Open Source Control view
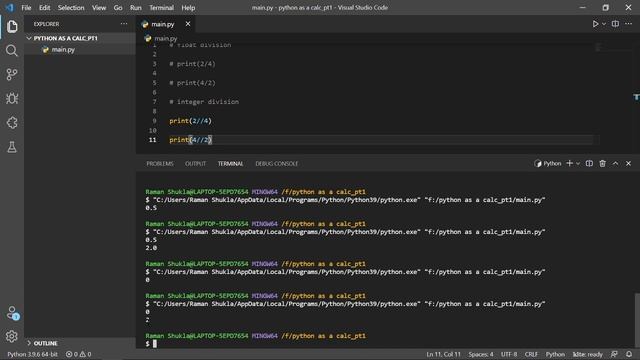This screenshot has height=360, width=640. [12, 74]
